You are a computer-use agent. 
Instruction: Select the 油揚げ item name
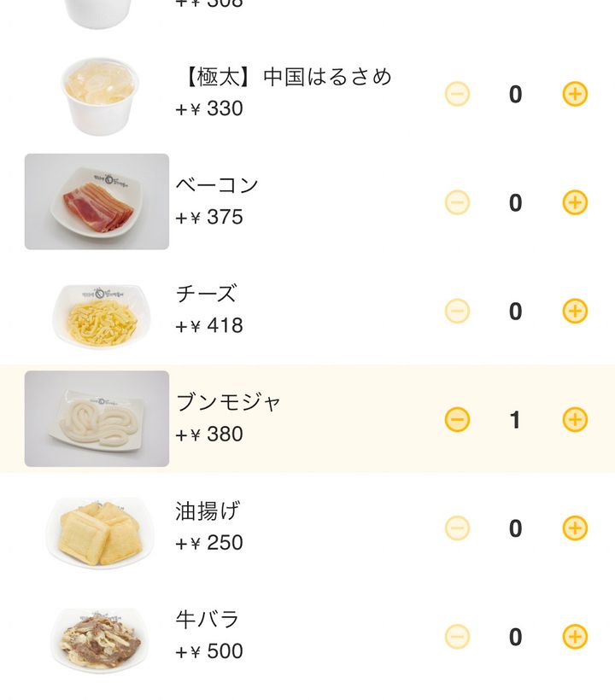point(208,511)
